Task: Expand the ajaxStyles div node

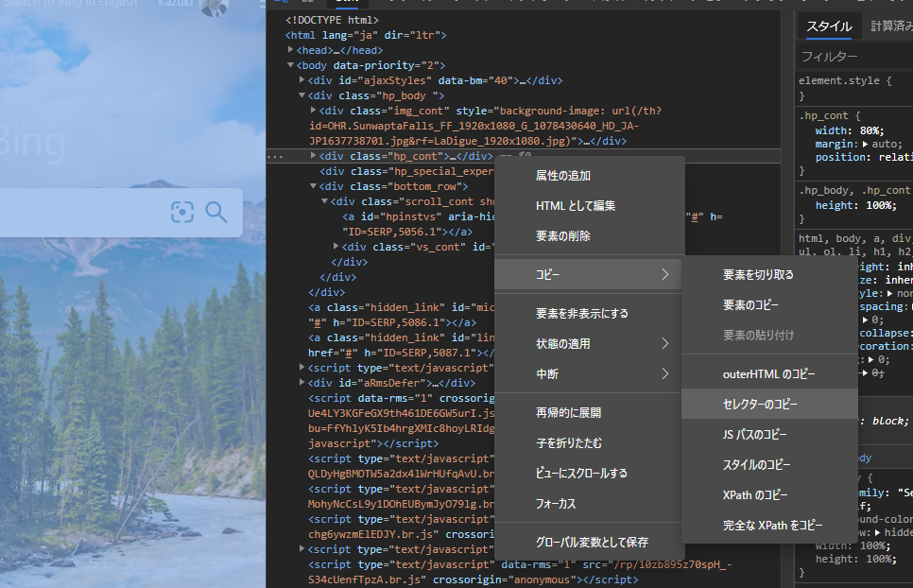Action: (301, 80)
